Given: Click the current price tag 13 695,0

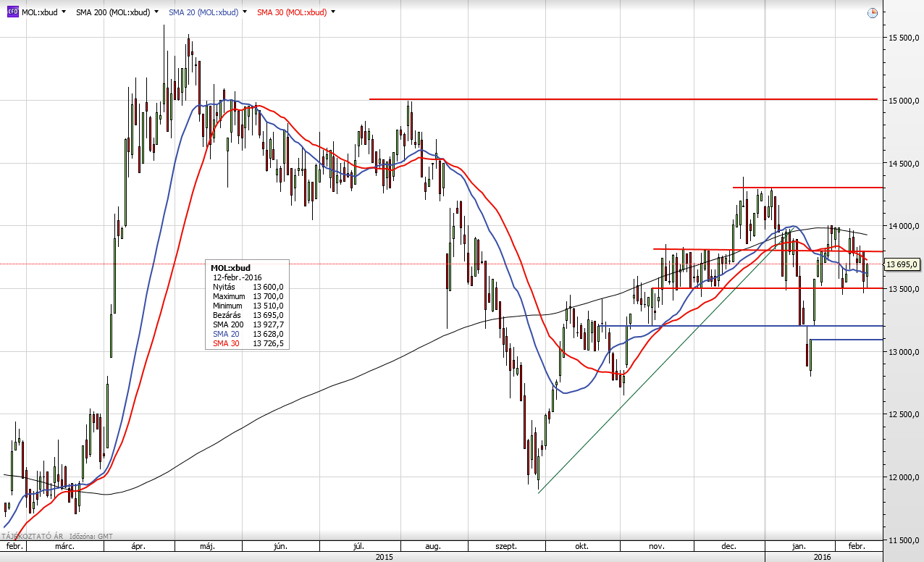Looking at the screenshot, I should pyautogui.click(x=902, y=264).
